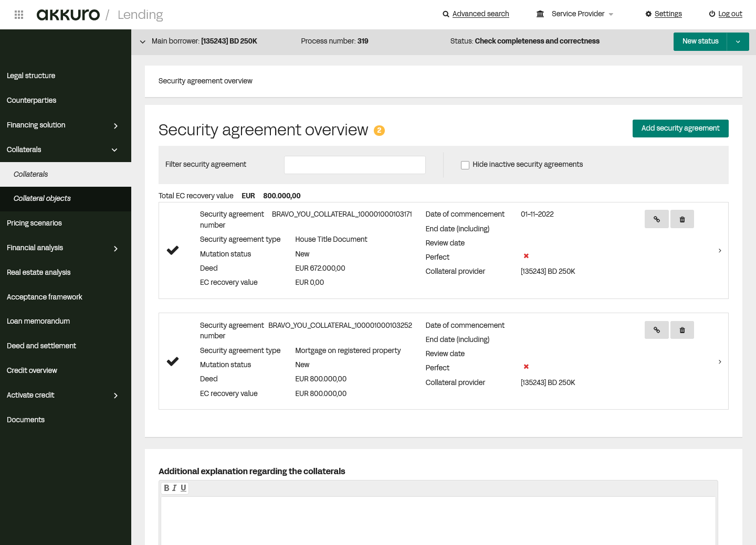Click red cross next to Perfect, second agreement
Viewport: 756px width, 545px height.
click(x=526, y=367)
